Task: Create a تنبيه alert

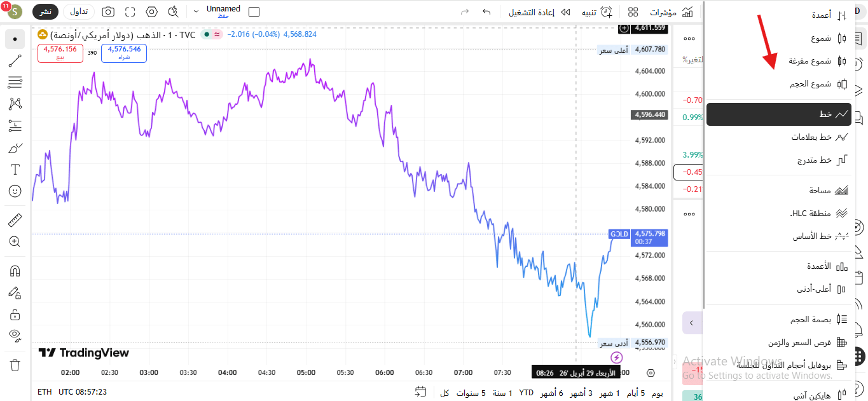Action: [597, 12]
